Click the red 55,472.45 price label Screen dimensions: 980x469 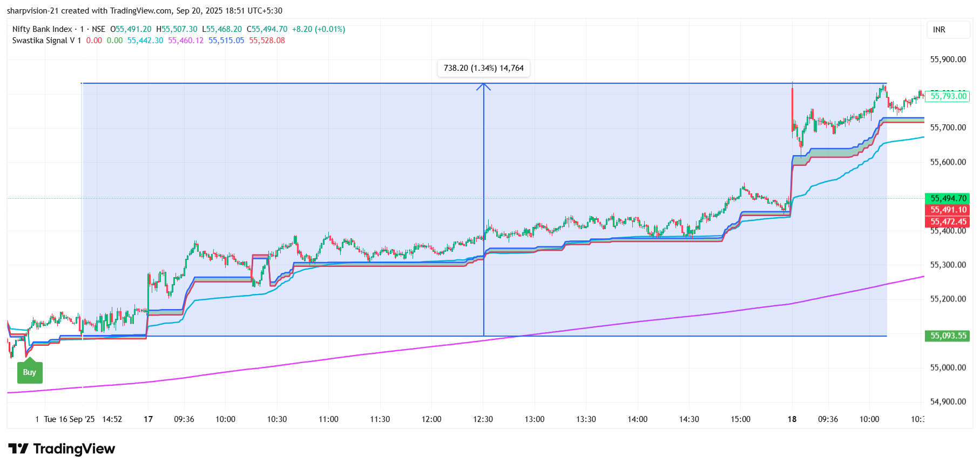point(948,222)
